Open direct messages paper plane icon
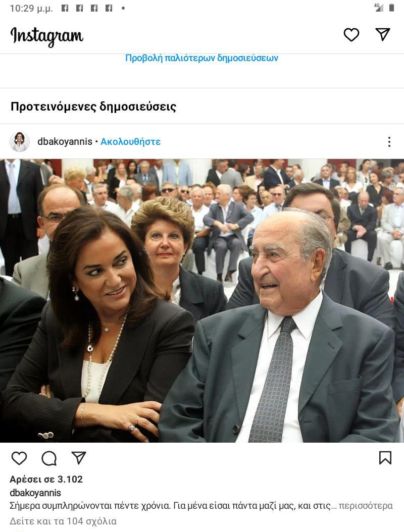404x532 pixels. point(383,34)
